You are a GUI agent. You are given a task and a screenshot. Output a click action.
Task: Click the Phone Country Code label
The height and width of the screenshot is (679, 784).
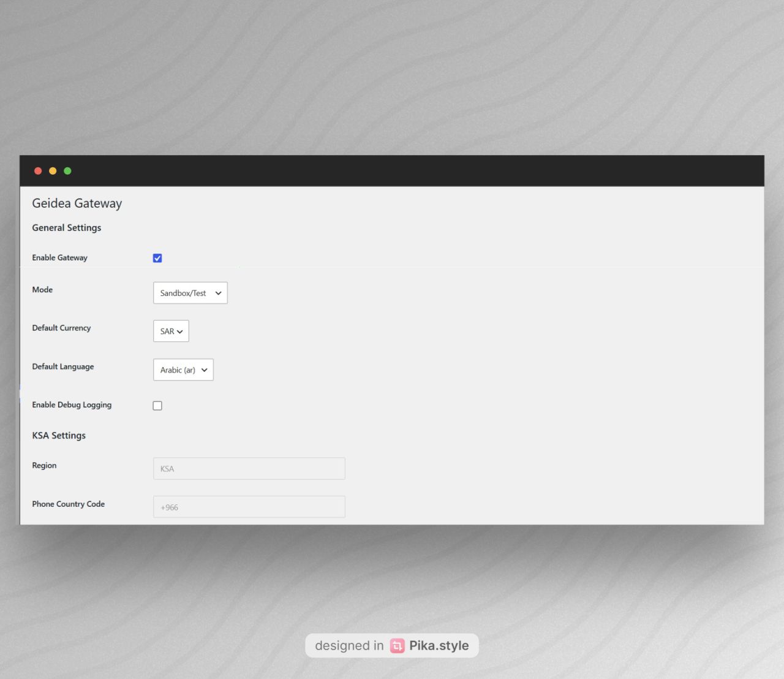click(69, 504)
